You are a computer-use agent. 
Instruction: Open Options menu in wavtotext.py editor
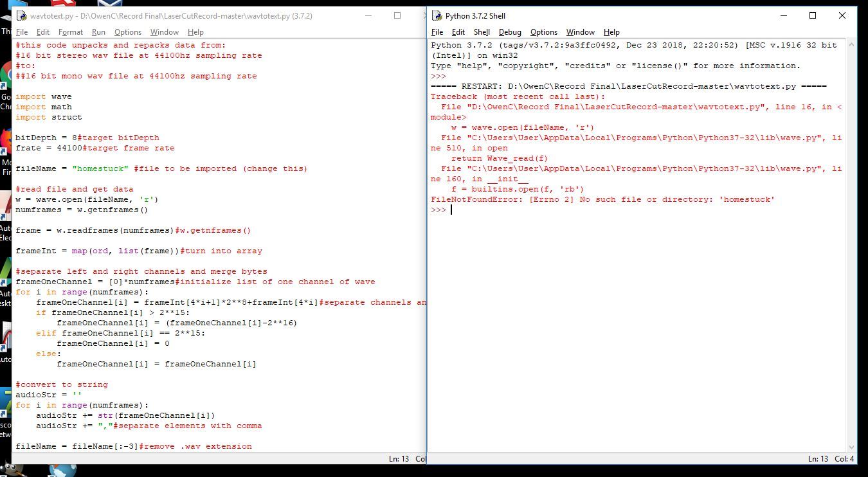click(128, 32)
